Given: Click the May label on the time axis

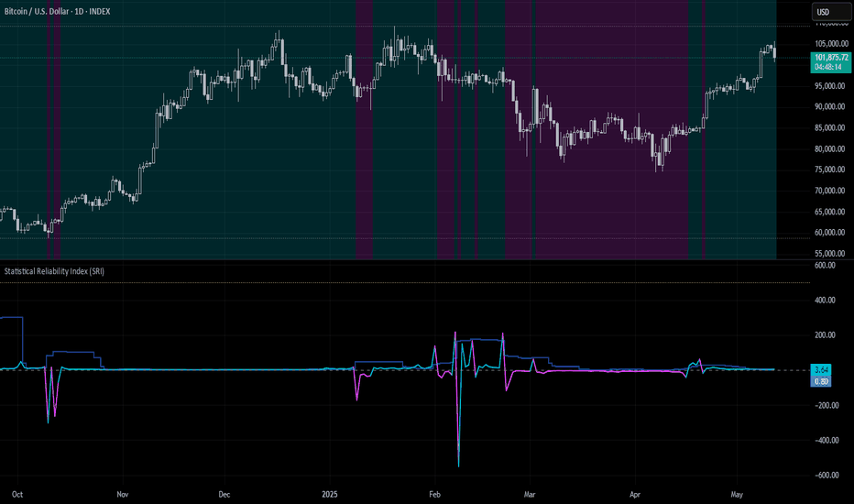Looking at the screenshot, I should pos(737,495).
